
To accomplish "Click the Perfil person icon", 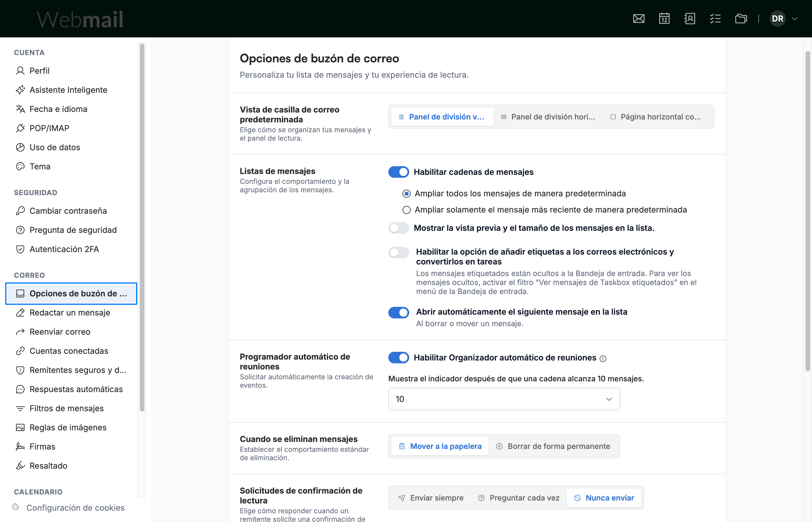I will pos(20,70).
